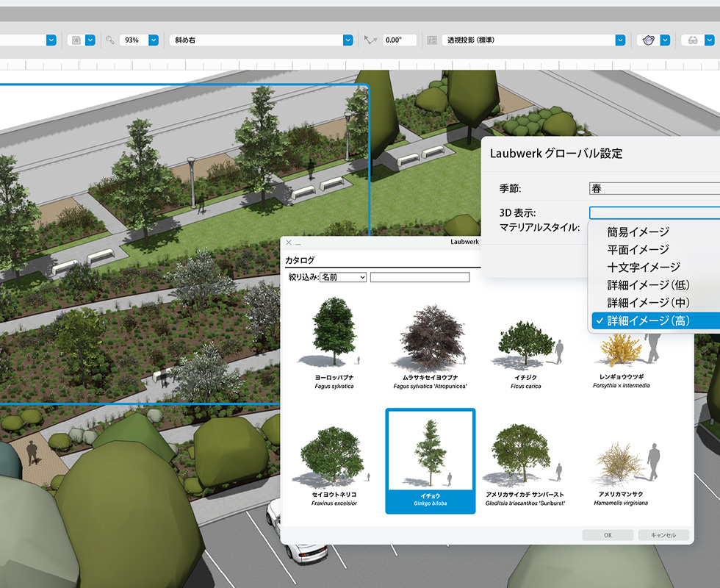Click the glasses visibility icon

693,40
